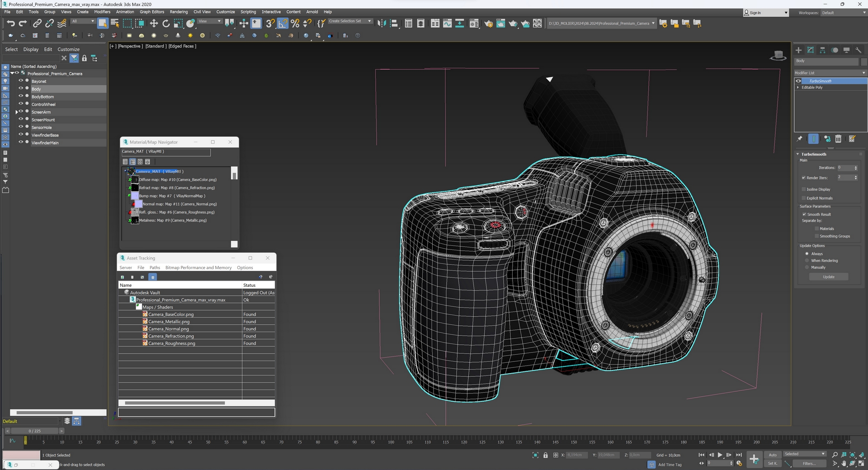
Task: Open the Rendering menu
Action: [179, 12]
